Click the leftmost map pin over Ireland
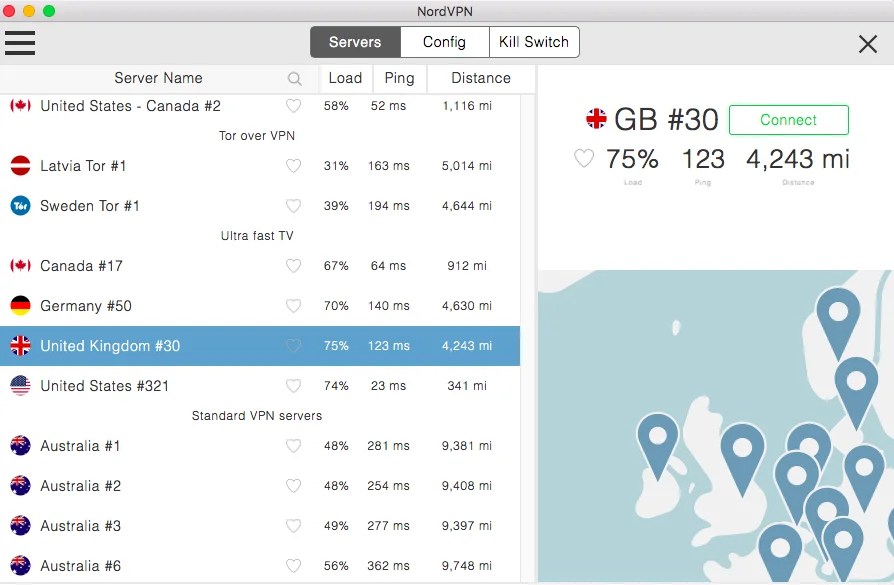The image size is (894, 585). (x=658, y=445)
